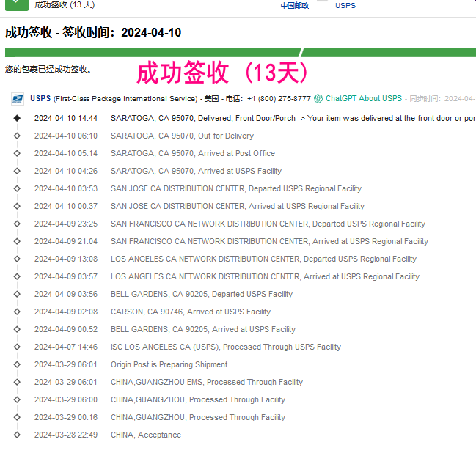Viewport: 476px width, 453px height.
Task: Select the marker for Arrived at Post Office
Action: (17, 153)
